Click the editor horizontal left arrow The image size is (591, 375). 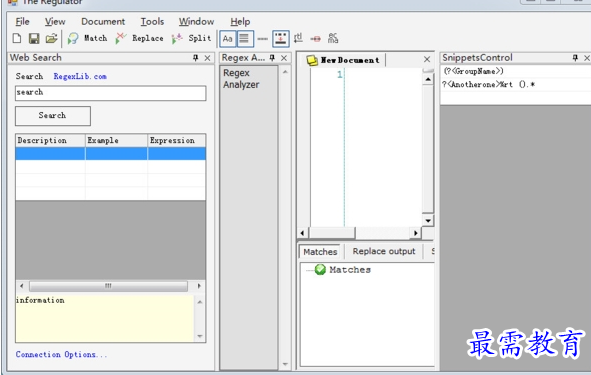click(302, 233)
